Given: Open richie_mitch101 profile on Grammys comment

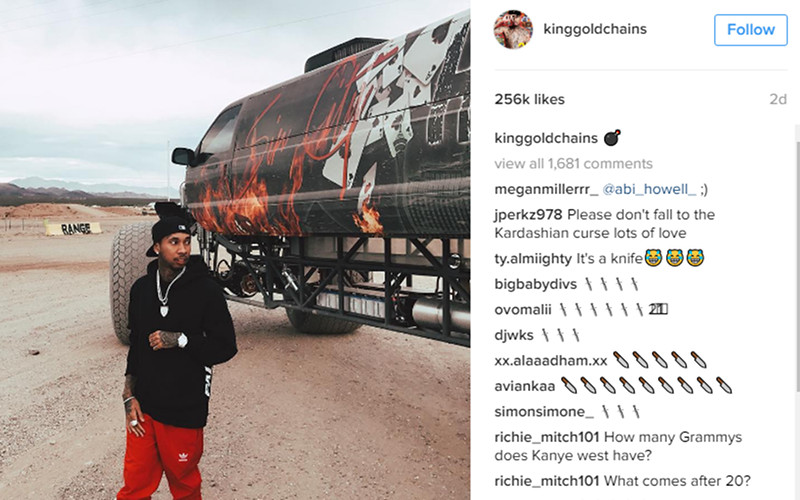Looking at the screenshot, I should 546,437.
